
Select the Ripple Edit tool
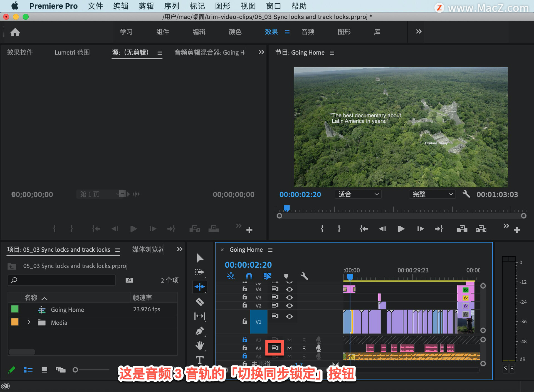200,287
